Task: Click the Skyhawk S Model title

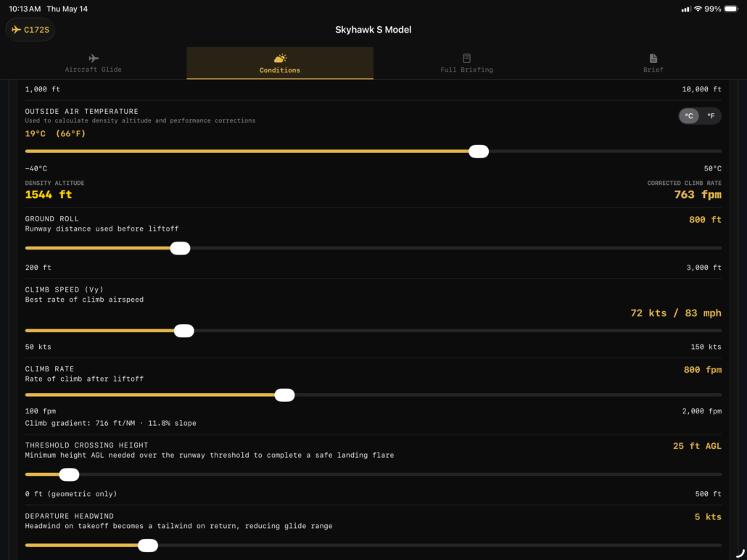Action: (x=373, y=30)
